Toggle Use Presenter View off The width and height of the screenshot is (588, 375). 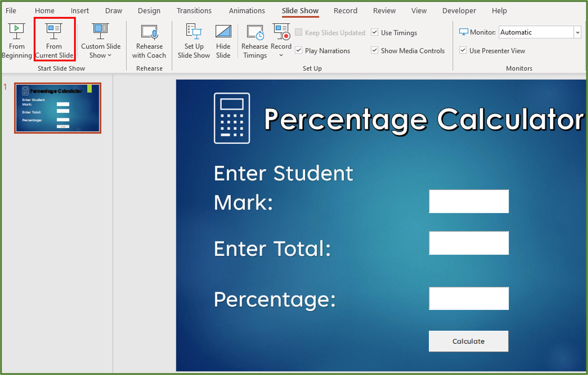(x=463, y=50)
